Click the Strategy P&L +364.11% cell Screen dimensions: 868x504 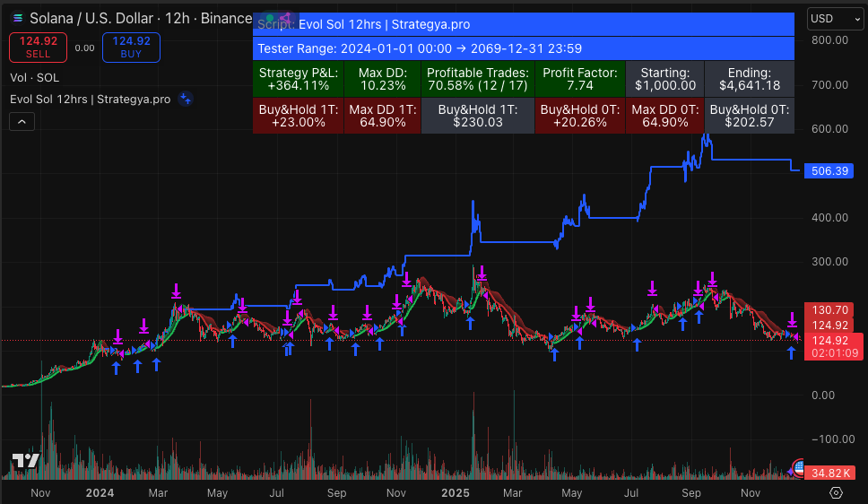point(299,79)
